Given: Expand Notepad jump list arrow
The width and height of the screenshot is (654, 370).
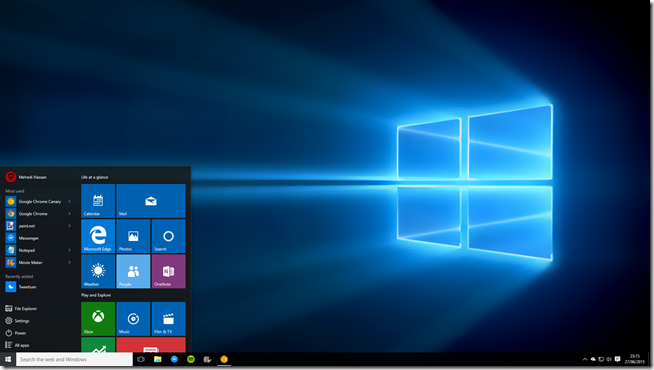Looking at the screenshot, I should (x=70, y=250).
